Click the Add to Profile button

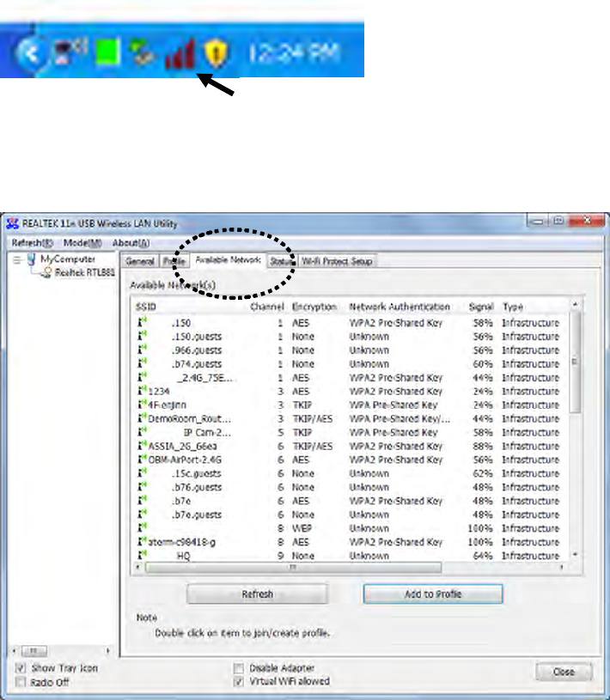pyautogui.click(x=433, y=594)
